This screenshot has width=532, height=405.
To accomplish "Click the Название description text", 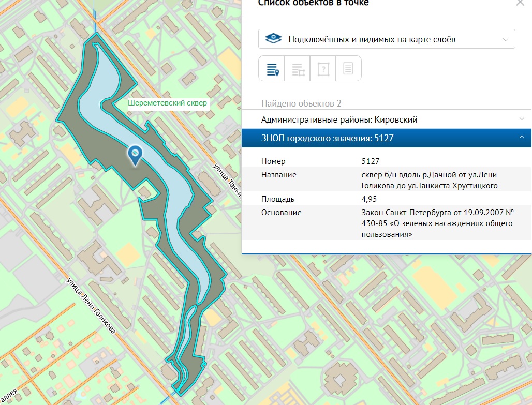I will (x=430, y=180).
